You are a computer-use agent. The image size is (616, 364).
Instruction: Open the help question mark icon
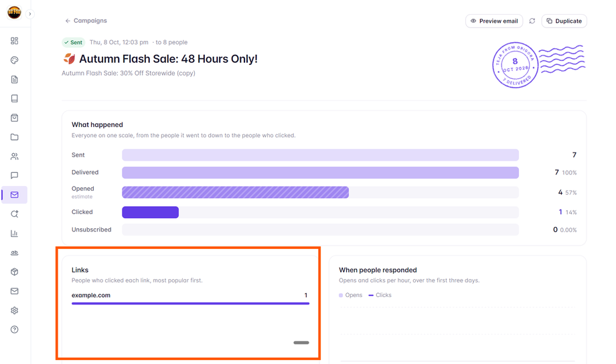tap(15, 329)
